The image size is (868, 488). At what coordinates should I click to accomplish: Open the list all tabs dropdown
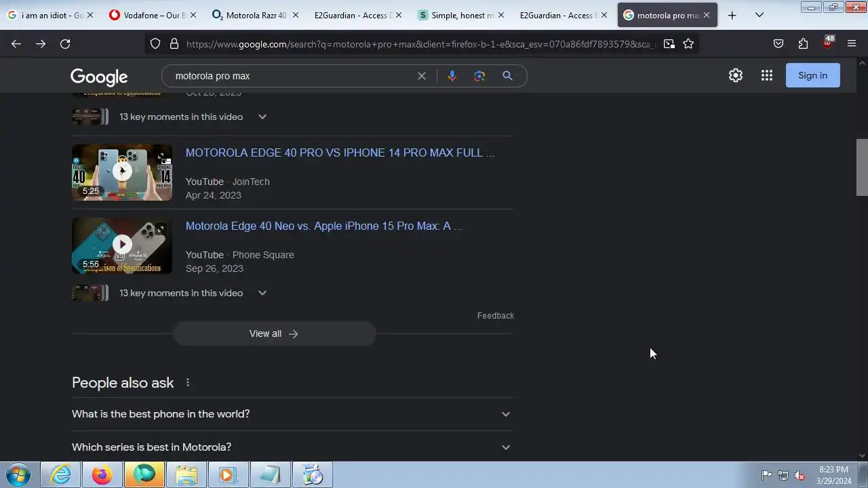pos(759,15)
